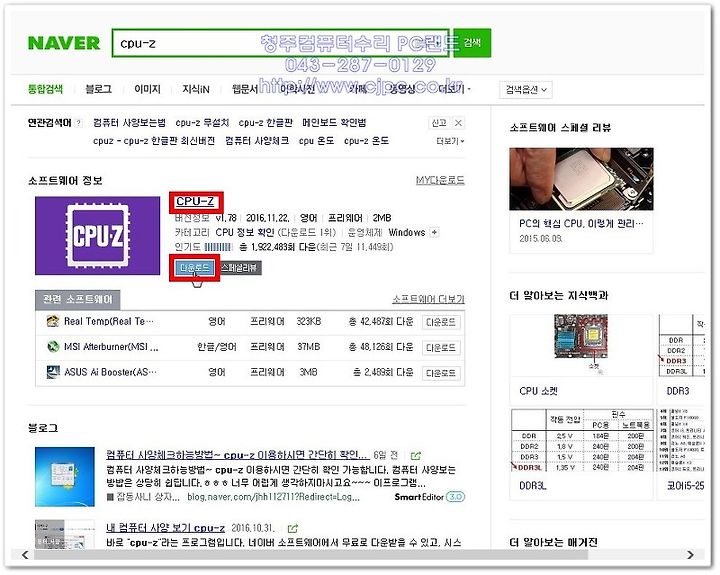Click the horizontal scrollbar thumb

point(311,555)
